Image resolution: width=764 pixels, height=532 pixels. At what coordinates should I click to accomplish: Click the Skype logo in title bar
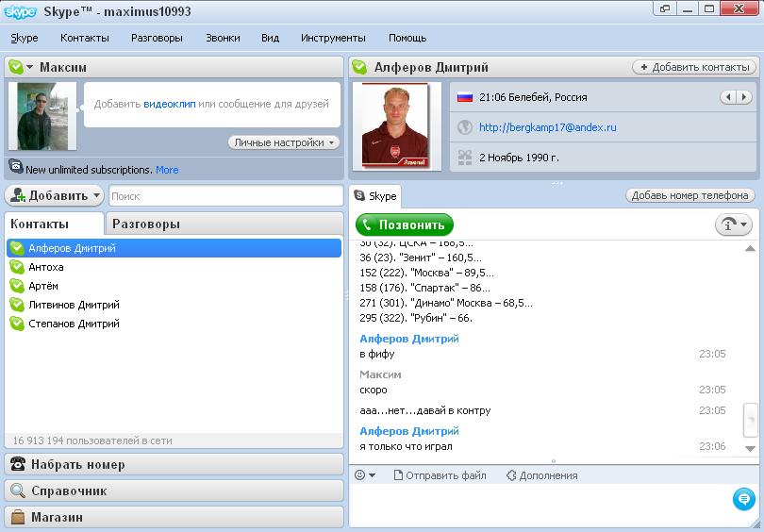click(20, 11)
